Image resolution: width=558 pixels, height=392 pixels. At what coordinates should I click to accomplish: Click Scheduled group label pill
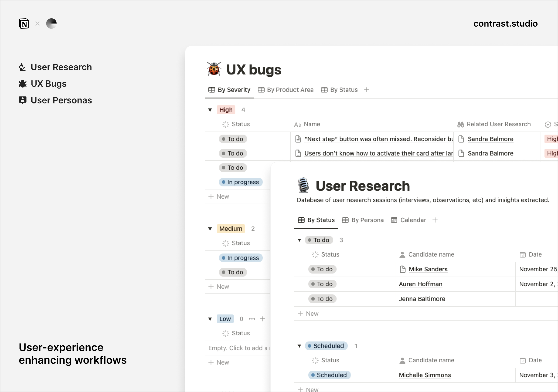click(326, 346)
